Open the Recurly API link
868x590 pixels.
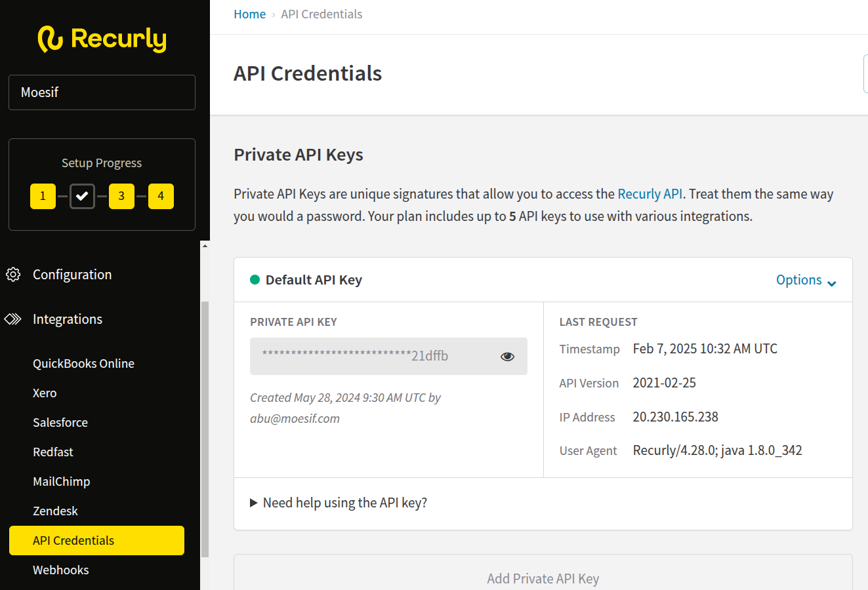tap(650, 194)
